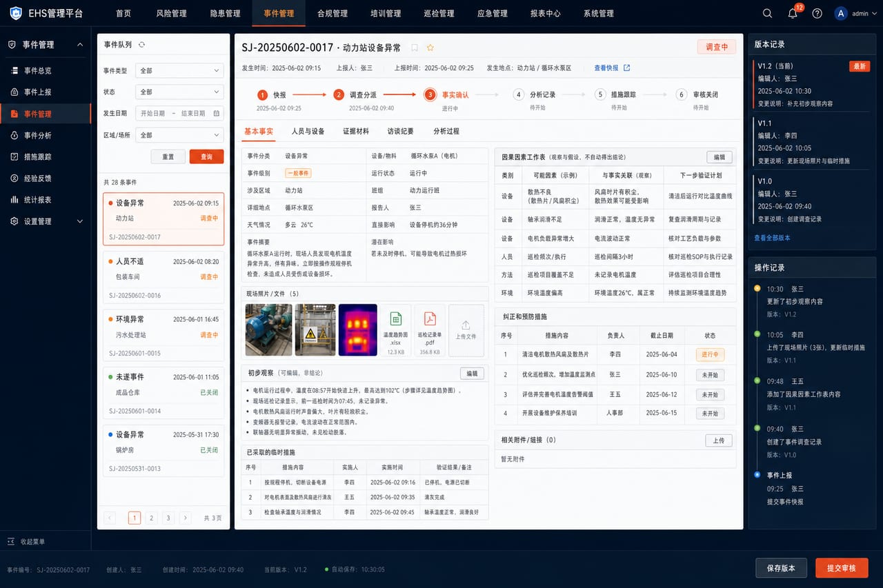Open 应急管理 in top menu
Image resolution: width=883 pixels, height=588 pixels.
pos(492,13)
